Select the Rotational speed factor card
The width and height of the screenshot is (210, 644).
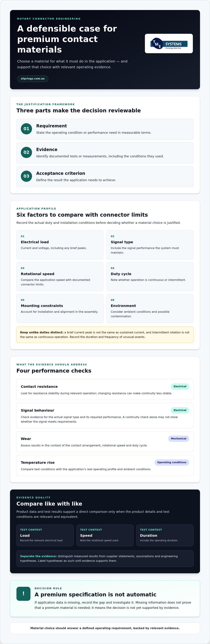(60, 276)
